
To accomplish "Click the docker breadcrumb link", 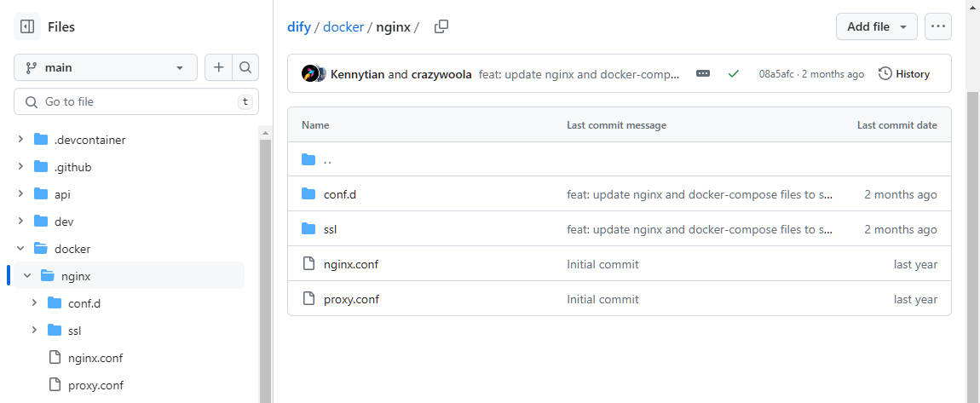I will [343, 27].
